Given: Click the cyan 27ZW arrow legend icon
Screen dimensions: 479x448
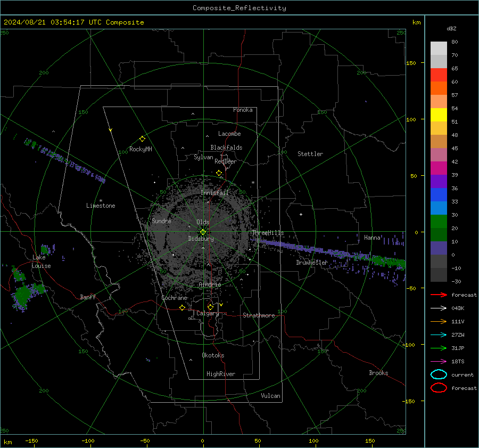Looking at the screenshot, I should coord(439,335).
